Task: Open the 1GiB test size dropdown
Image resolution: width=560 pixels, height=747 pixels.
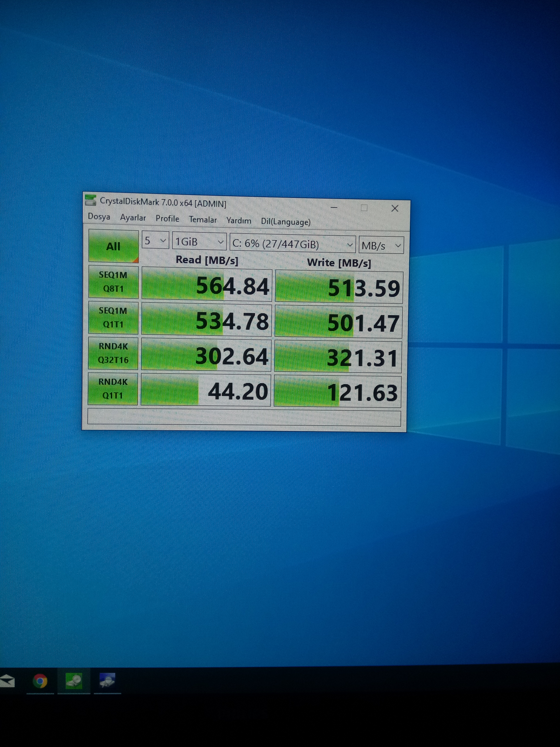Action: [x=199, y=242]
